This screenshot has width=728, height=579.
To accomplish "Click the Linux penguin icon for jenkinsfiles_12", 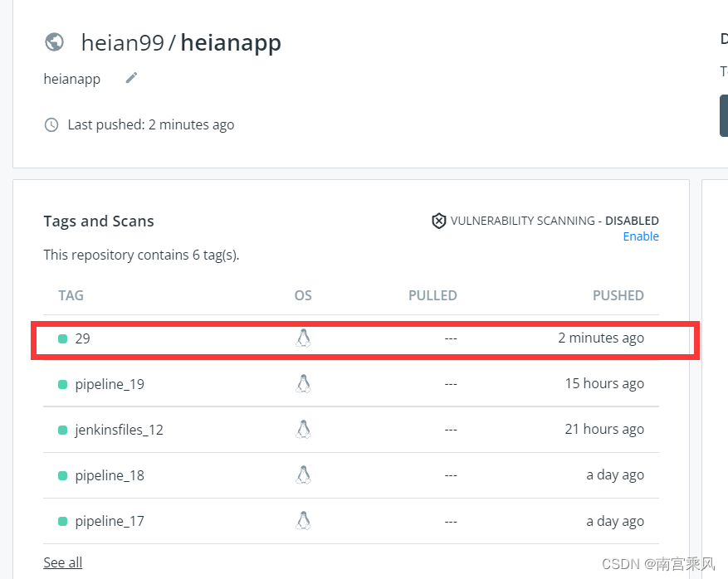I will pyautogui.click(x=303, y=429).
